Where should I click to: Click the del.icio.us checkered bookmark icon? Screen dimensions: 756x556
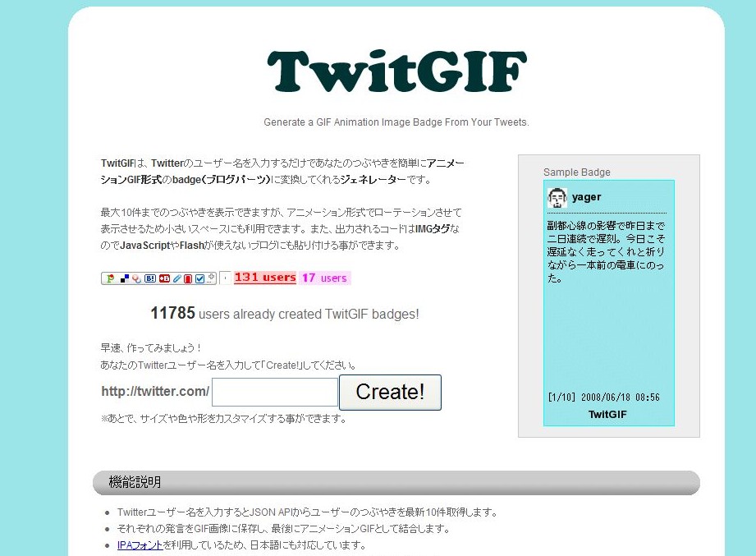pos(125,278)
